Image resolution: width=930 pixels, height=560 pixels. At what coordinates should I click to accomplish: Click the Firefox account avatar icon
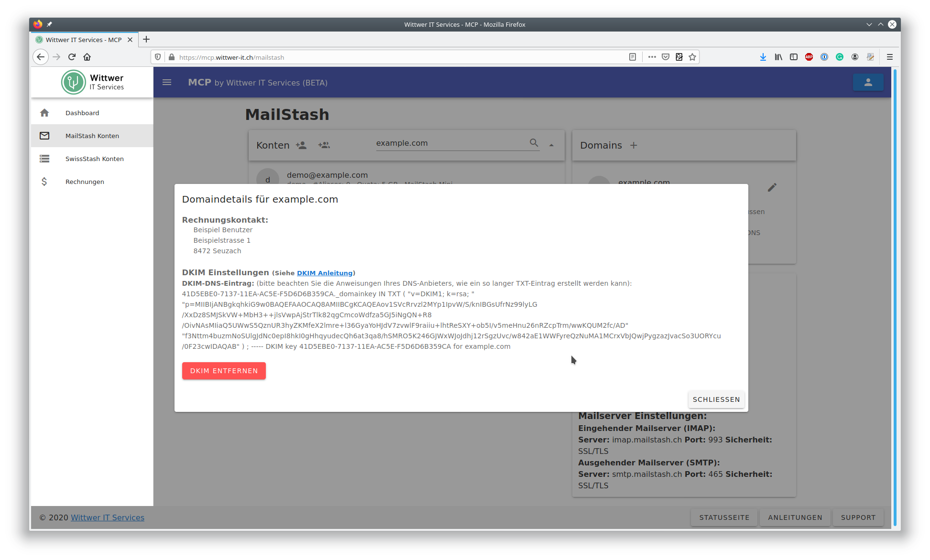pos(855,57)
